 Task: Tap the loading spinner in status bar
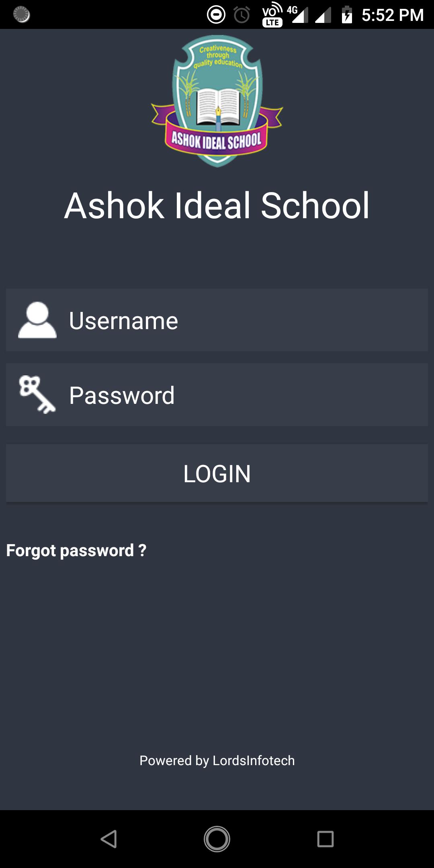pyautogui.click(x=22, y=14)
